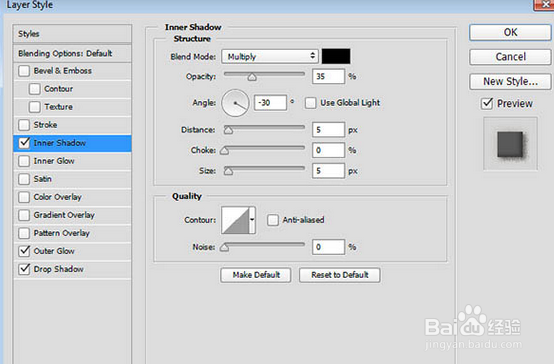Image resolution: width=554 pixels, height=364 pixels.
Task: Uncheck the Outer Glow checkbox
Action: (24, 251)
